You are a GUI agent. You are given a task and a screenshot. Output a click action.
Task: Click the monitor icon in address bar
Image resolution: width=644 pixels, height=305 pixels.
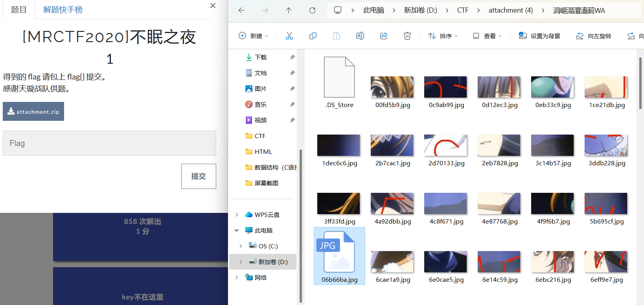tap(338, 10)
